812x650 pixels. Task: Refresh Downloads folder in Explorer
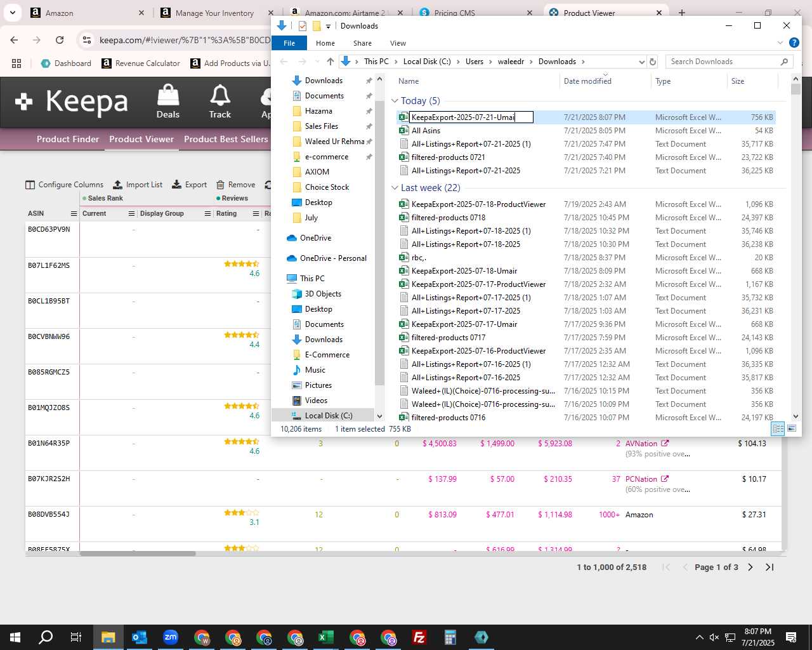coord(653,62)
